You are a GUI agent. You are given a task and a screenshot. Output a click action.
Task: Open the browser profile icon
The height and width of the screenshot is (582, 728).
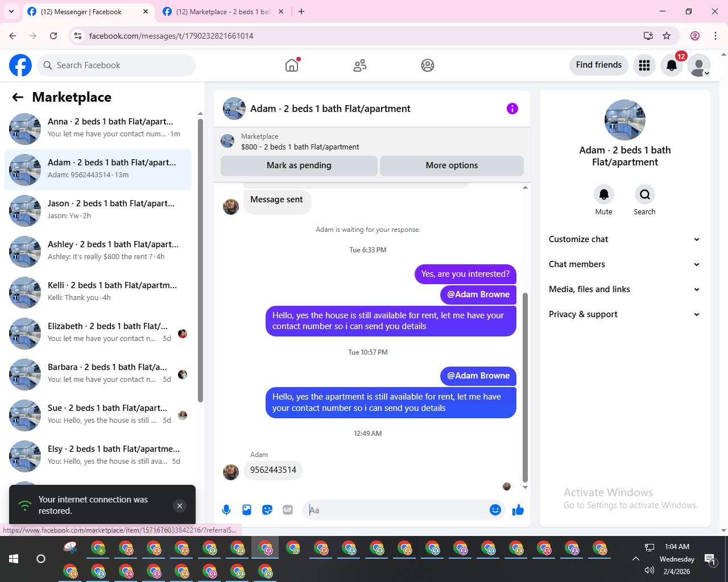695,36
